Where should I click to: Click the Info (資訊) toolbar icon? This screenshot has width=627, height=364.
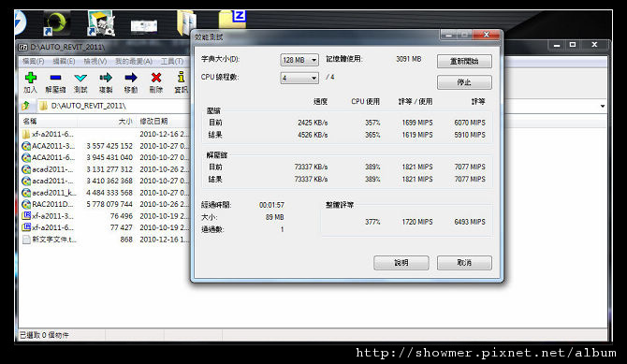(x=182, y=77)
